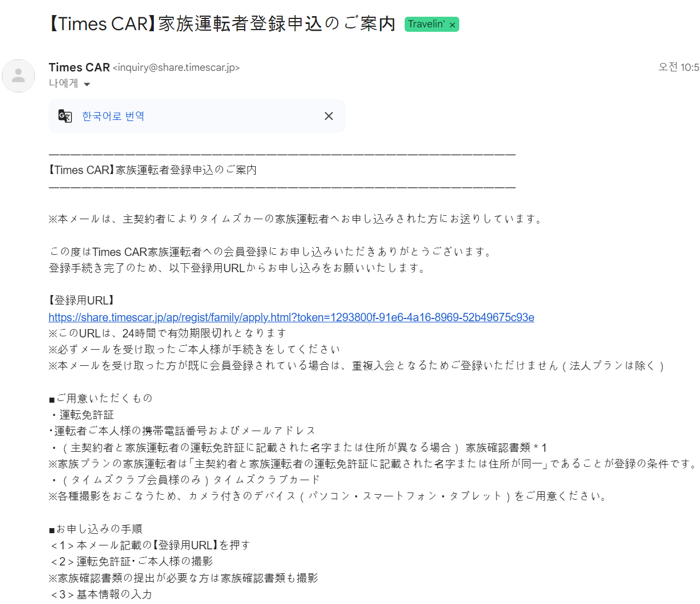
Task: Click step ＜1＞ 本メール記載の【登録用URL】を押す
Action: (x=149, y=545)
